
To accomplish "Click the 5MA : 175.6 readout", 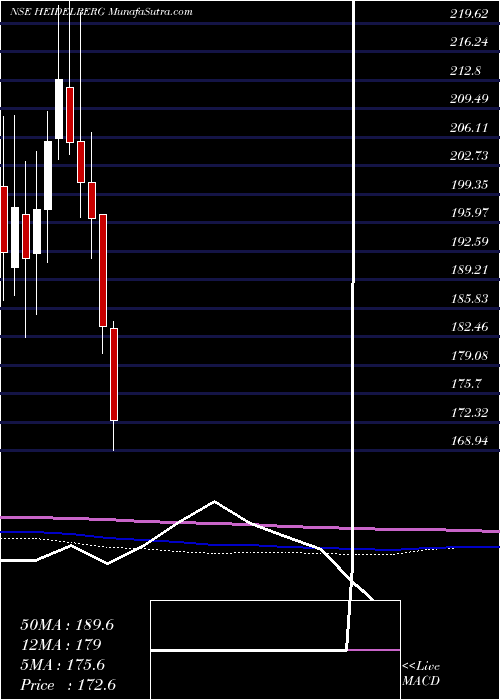I will [62, 665].
